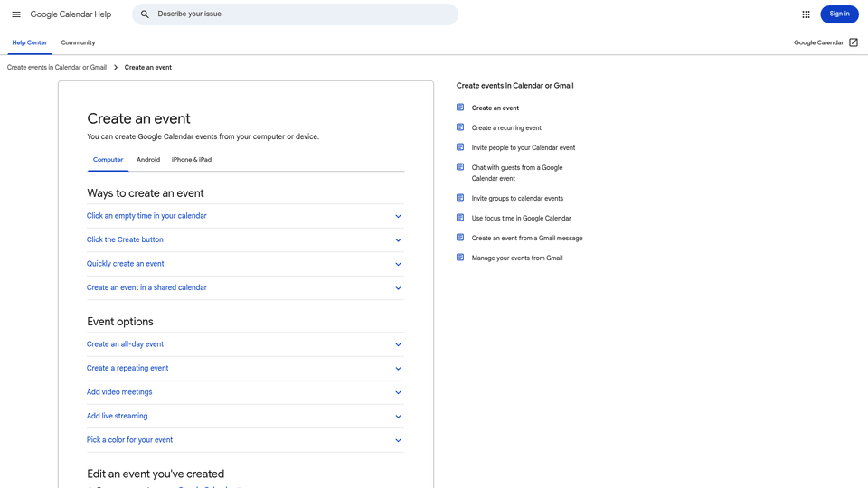The width and height of the screenshot is (868, 488).
Task: Click the 'Ways to create an event' heading
Action: point(145,193)
